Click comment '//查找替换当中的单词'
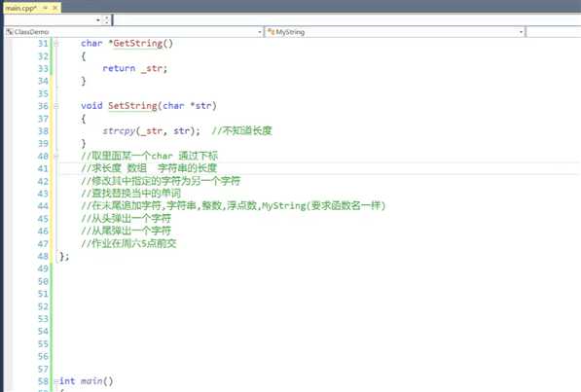The image size is (581, 392). click(x=130, y=194)
